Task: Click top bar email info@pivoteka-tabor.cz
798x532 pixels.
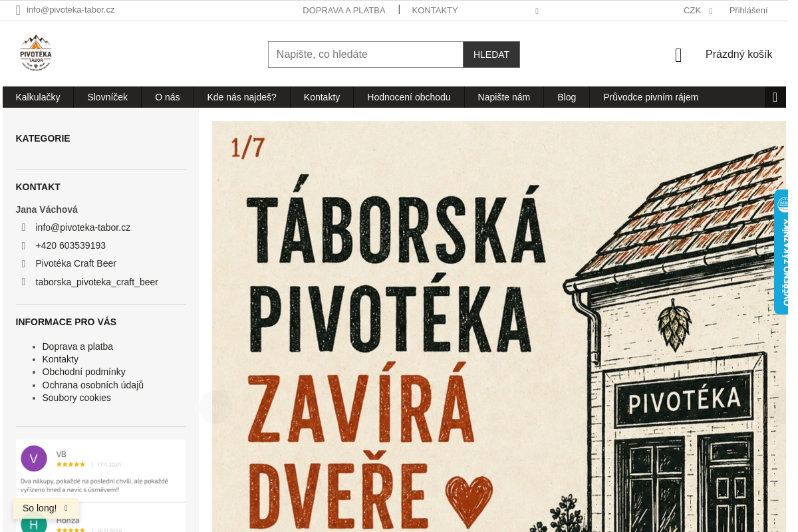Action: point(70,10)
